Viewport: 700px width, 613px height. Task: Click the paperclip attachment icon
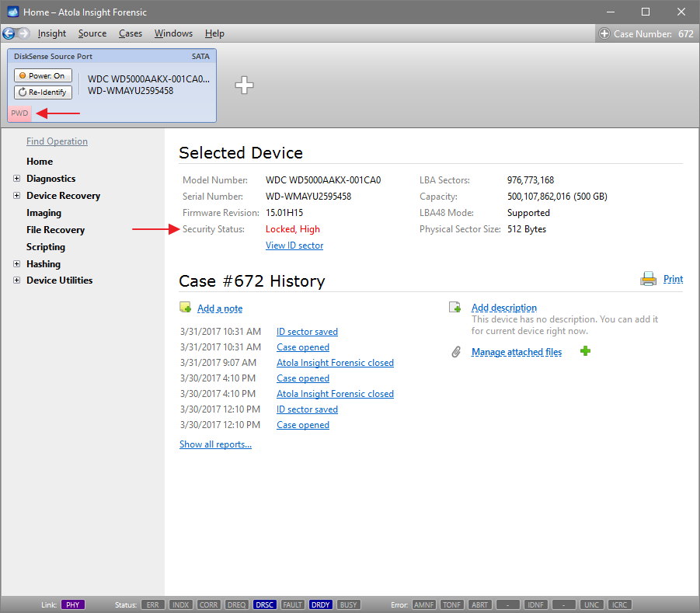(x=458, y=351)
